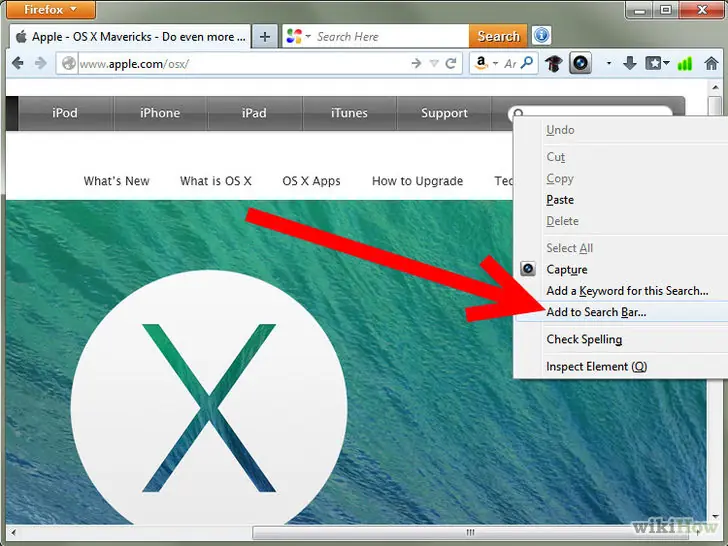Click the orange Search button
The image size is (728, 546).
pyautogui.click(x=498, y=36)
